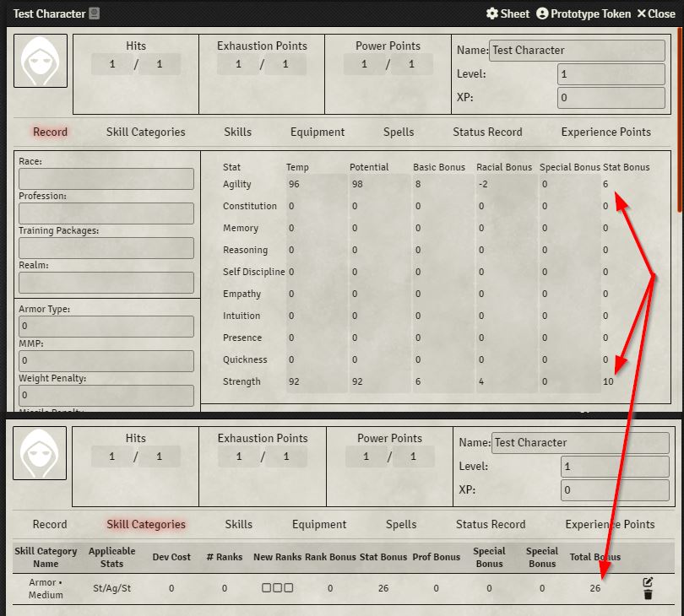Click the hooded portrait in the lower sheet
Image resolution: width=684 pixels, height=616 pixels.
[x=41, y=453]
